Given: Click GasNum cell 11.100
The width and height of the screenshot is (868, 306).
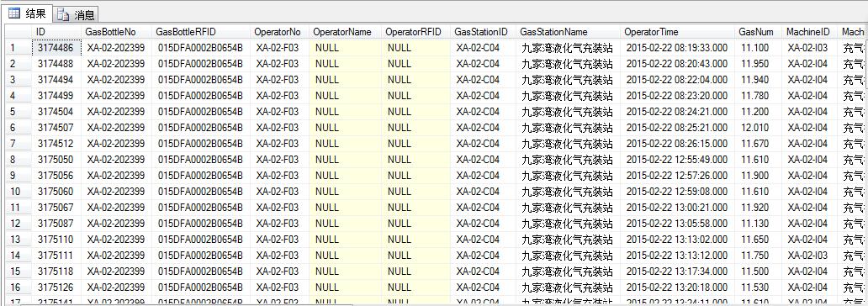Looking at the screenshot, I should 759,48.
